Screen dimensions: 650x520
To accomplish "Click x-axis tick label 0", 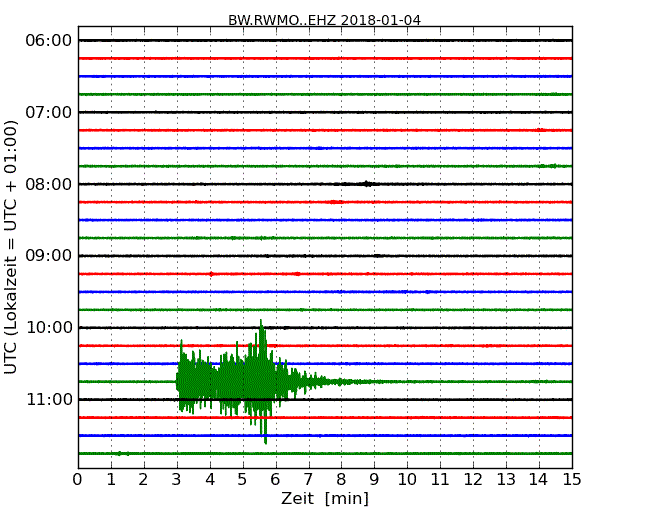I will coord(78,480).
